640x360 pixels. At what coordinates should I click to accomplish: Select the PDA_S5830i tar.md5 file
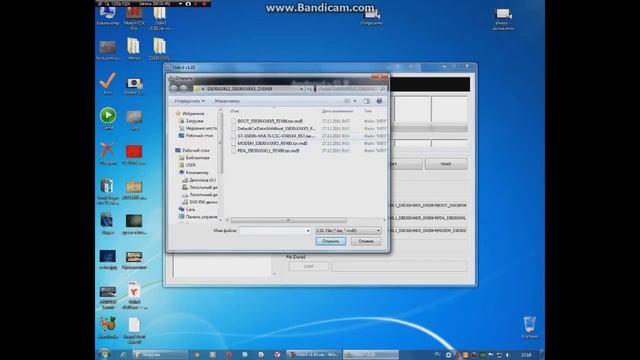coord(268,151)
